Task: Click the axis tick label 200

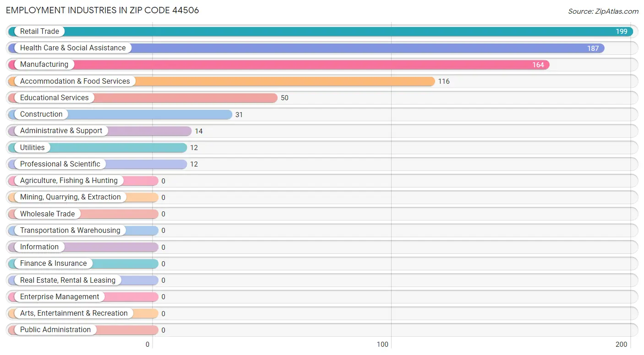Action: [622, 344]
